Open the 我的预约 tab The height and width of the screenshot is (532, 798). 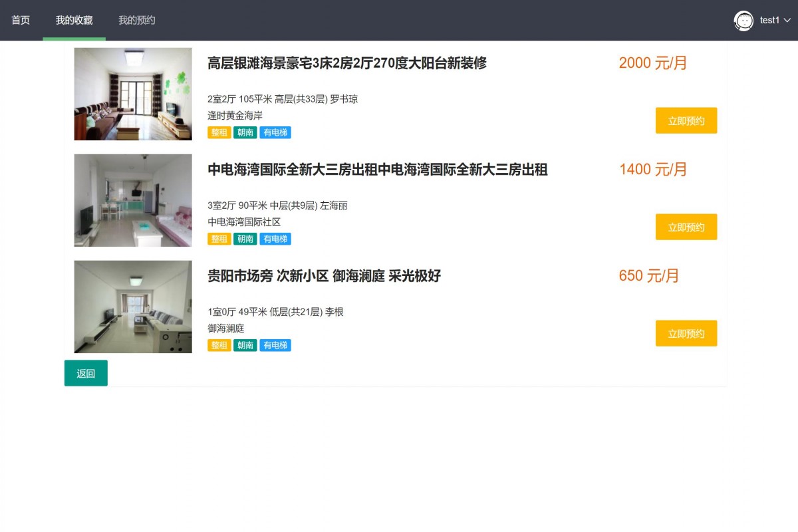tap(136, 21)
